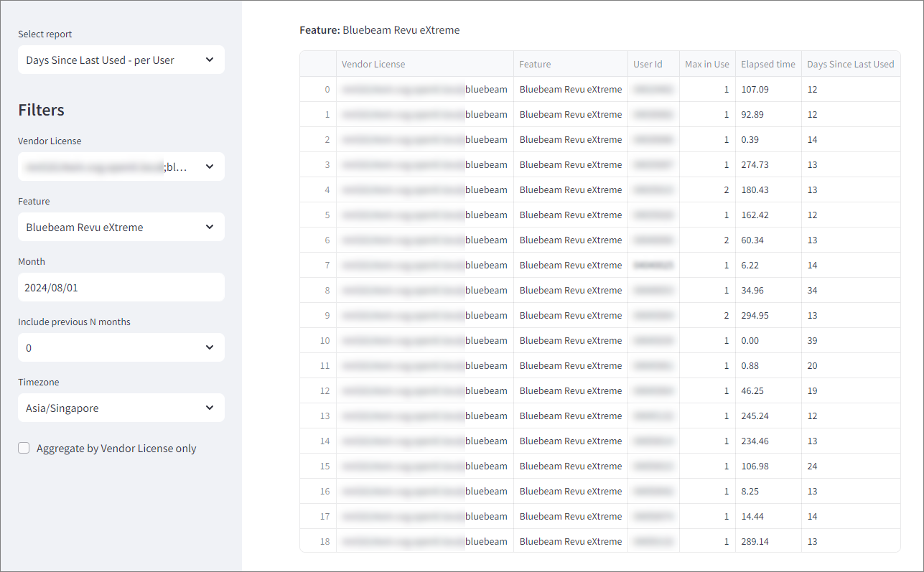This screenshot has height=572, width=924.
Task: Sort by Days Since Last Used header
Action: [850, 65]
